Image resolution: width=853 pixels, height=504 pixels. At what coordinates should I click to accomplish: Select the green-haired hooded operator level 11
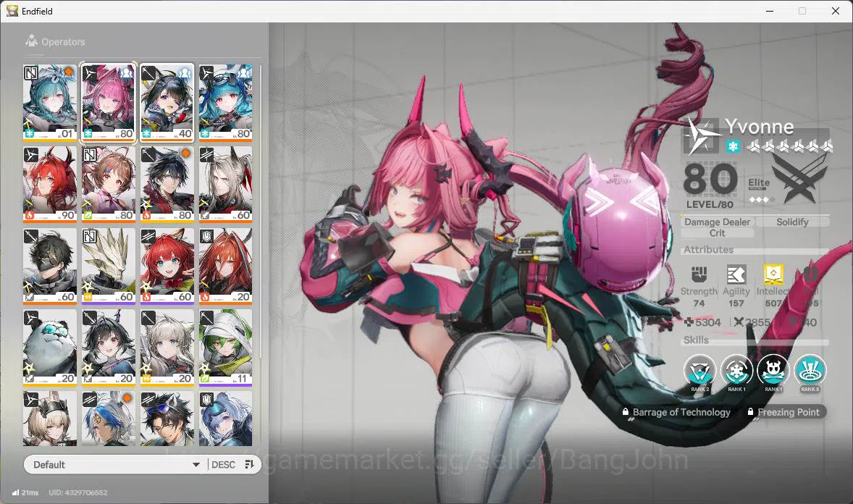click(x=226, y=348)
